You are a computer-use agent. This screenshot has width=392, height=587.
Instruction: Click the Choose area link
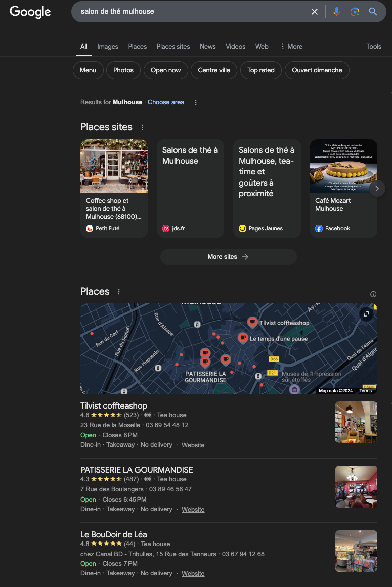tap(166, 102)
